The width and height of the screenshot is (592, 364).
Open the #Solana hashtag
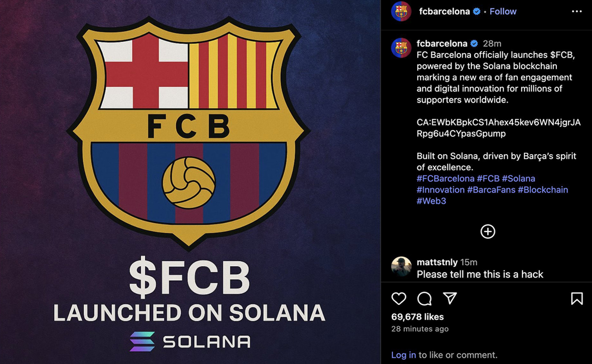click(518, 178)
